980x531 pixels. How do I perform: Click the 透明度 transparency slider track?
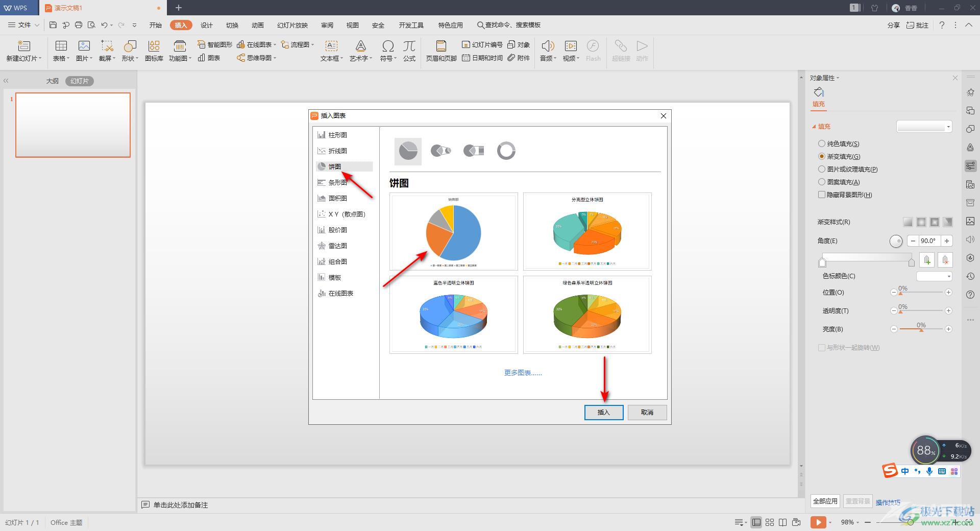pos(921,311)
